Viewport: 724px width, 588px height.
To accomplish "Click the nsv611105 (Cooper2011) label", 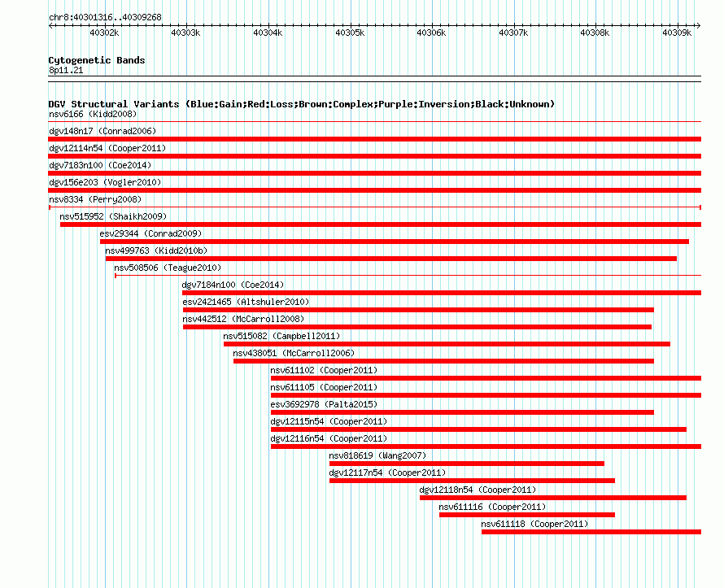I will (324, 387).
